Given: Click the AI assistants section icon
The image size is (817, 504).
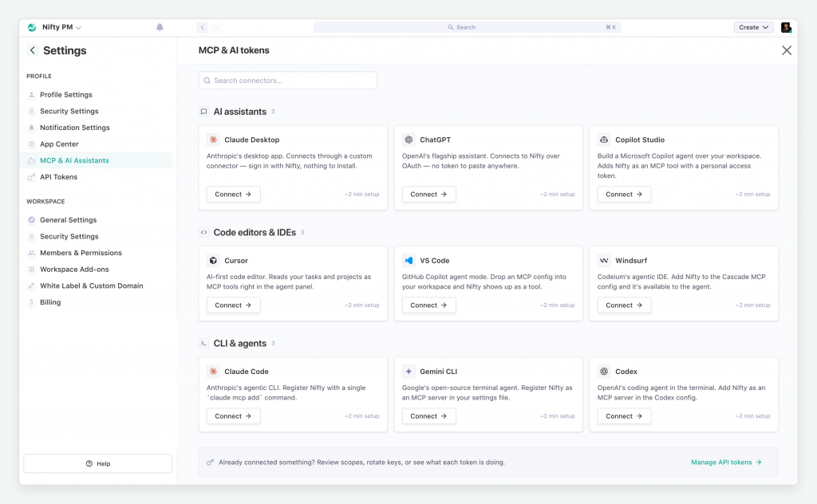Looking at the screenshot, I should pyautogui.click(x=203, y=112).
